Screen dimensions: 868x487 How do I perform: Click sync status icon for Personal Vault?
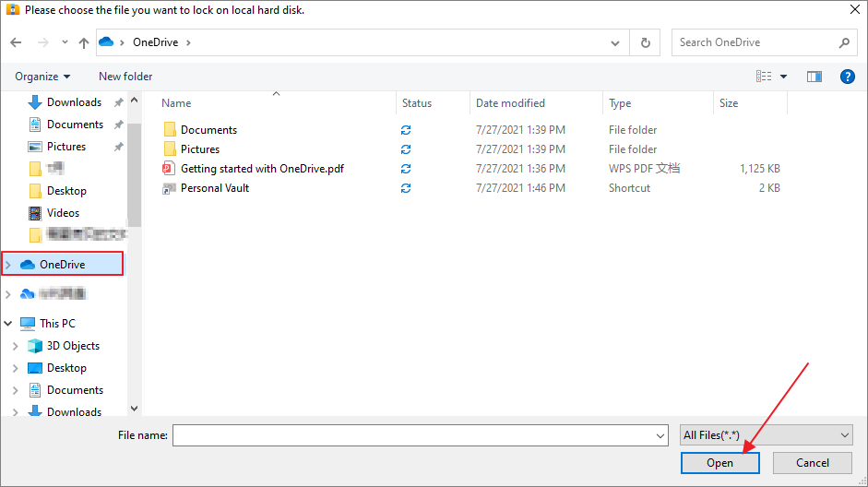pos(406,188)
